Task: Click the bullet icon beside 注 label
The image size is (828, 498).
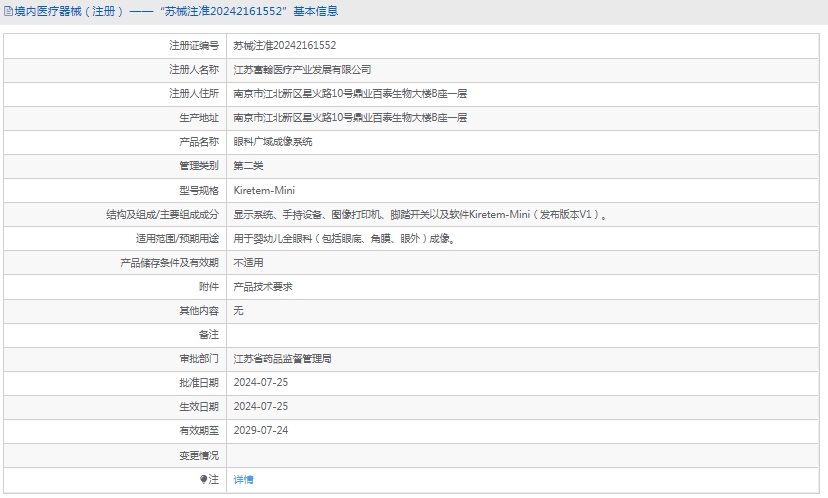Action: pos(203,480)
